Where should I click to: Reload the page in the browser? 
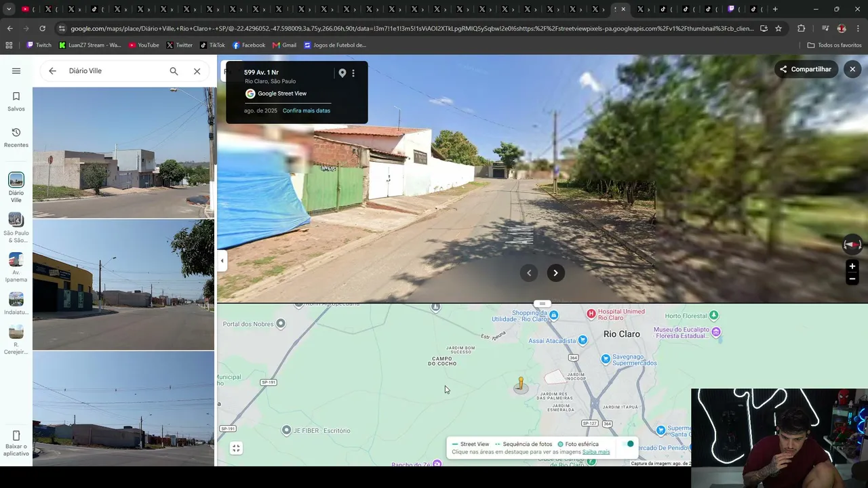point(42,28)
